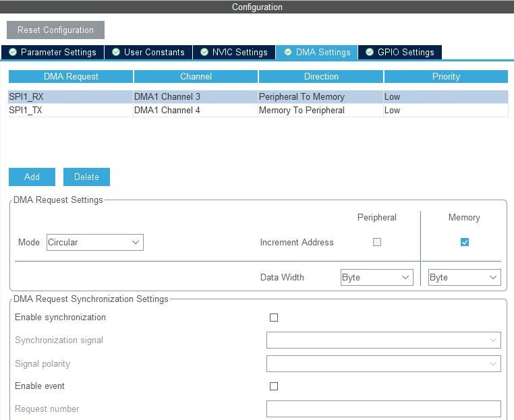Click the Delete button

86,177
